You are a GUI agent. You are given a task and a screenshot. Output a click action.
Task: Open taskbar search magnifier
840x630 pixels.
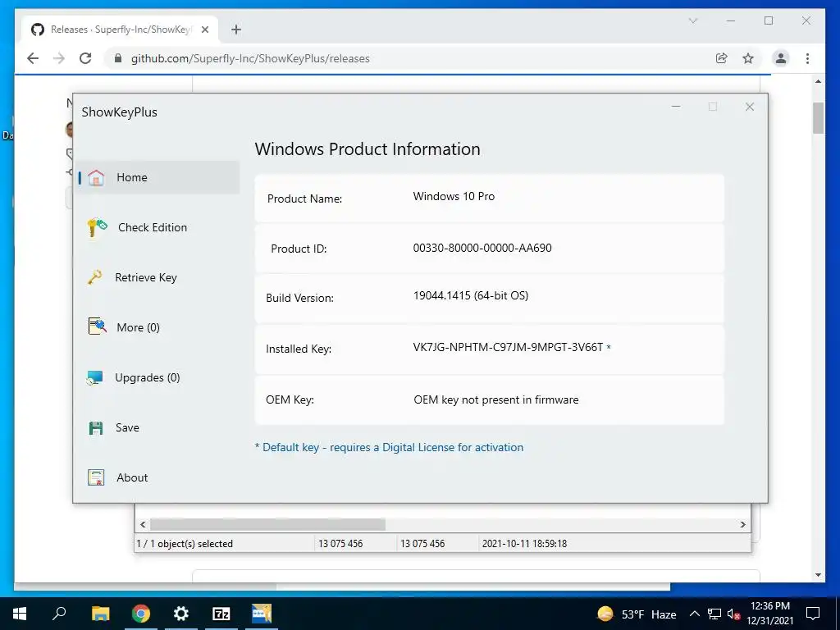pyautogui.click(x=59, y=614)
